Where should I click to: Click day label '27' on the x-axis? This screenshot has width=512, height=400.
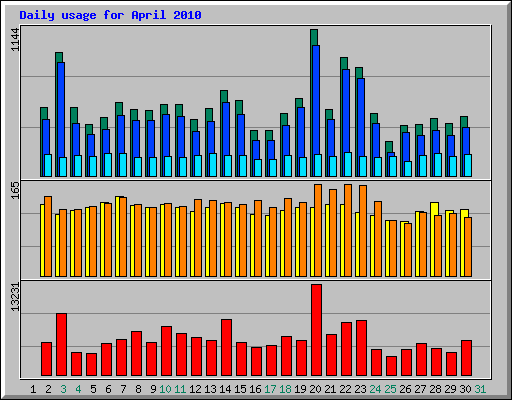(420, 389)
